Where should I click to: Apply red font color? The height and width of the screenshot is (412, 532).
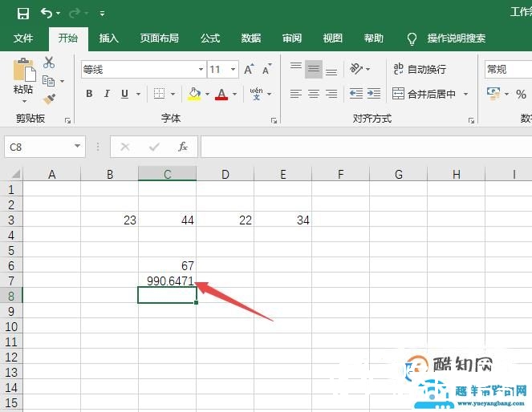(221, 94)
